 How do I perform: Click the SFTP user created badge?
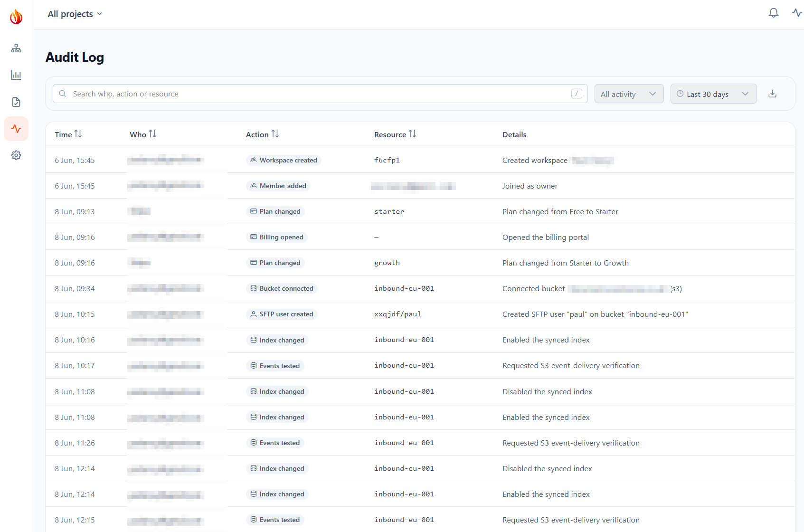click(282, 314)
